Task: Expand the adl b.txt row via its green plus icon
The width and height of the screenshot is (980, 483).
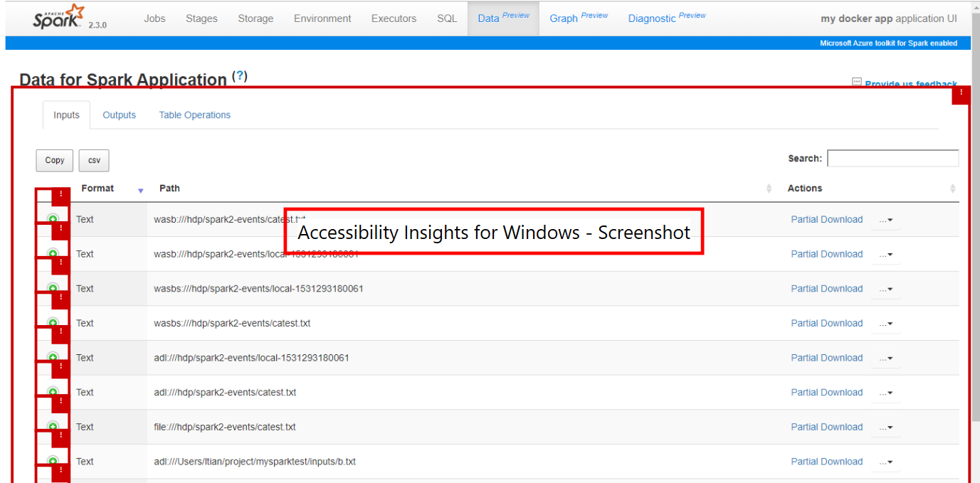Action: point(53,461)
